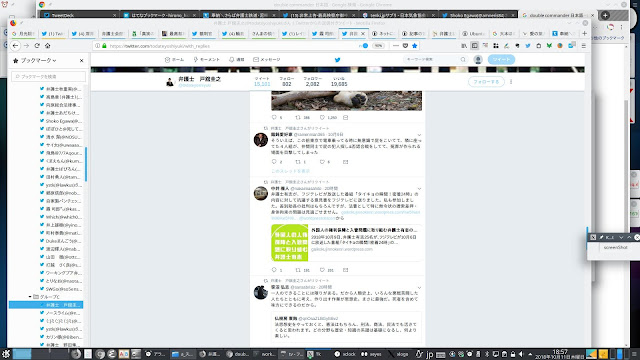Image resolution: width=640 pixels, height=360 pixels.
Task: Close the active Firefox Twitter tab
Action: click(363, 33)
